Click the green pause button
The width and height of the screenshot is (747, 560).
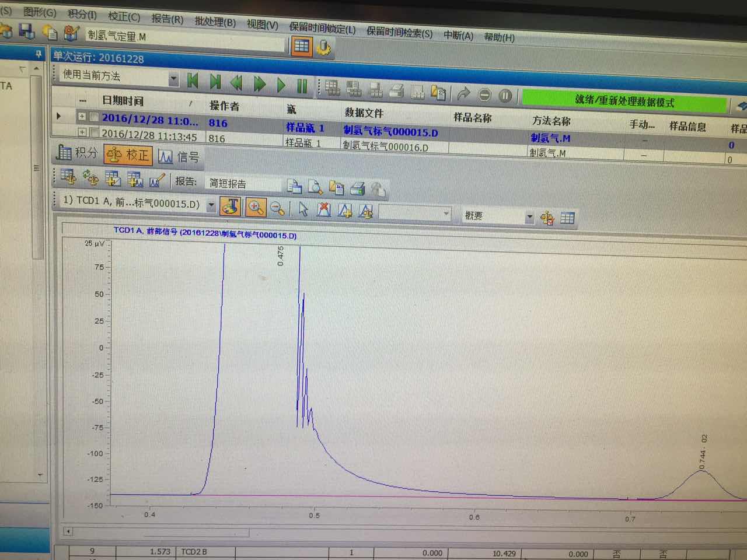(x=302, y=86)
